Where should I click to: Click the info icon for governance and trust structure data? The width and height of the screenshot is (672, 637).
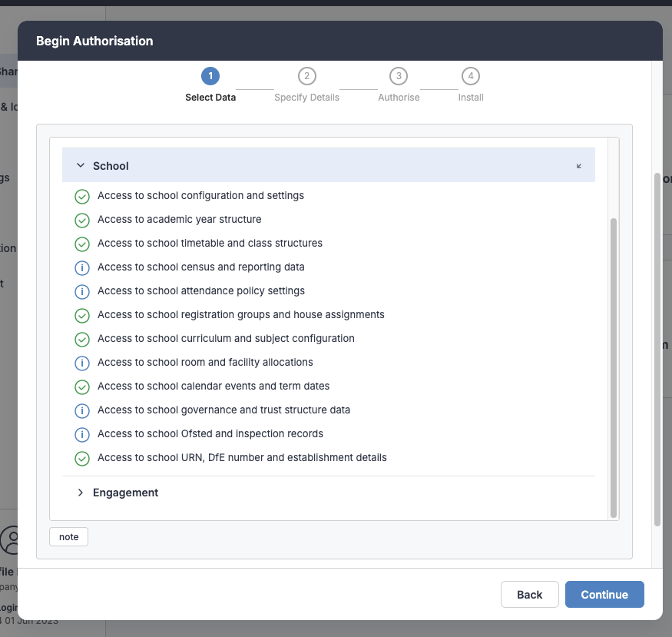click(x=82, y=410)
